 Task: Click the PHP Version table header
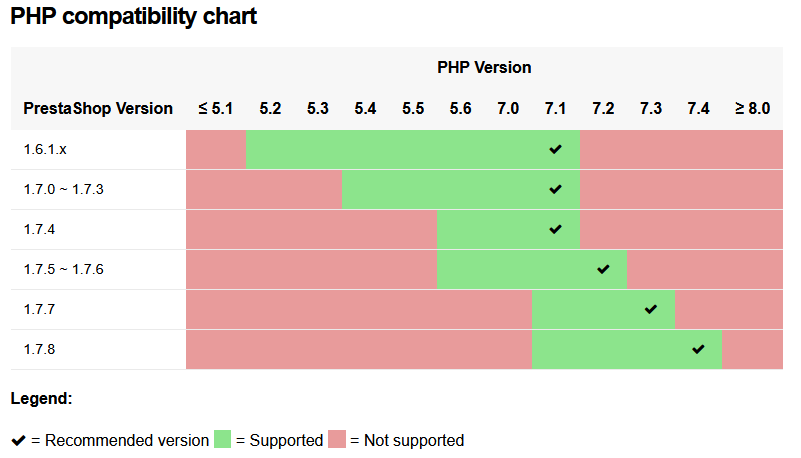coord(484,68)
